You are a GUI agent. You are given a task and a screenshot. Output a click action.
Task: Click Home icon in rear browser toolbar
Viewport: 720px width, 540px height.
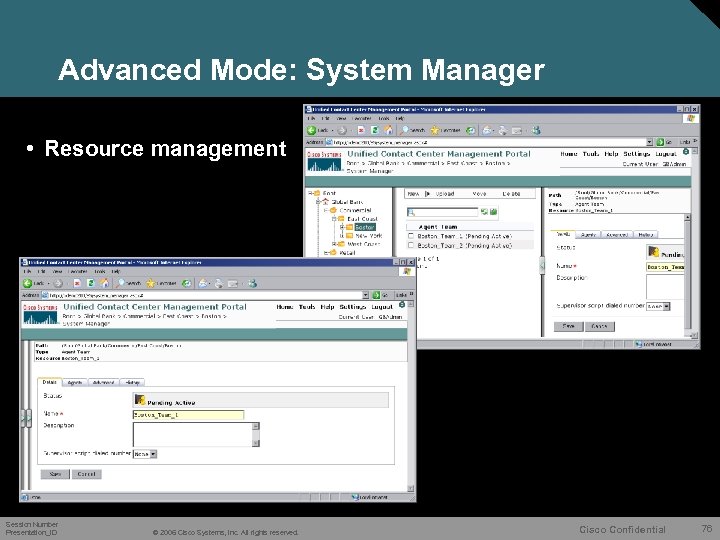388,130
